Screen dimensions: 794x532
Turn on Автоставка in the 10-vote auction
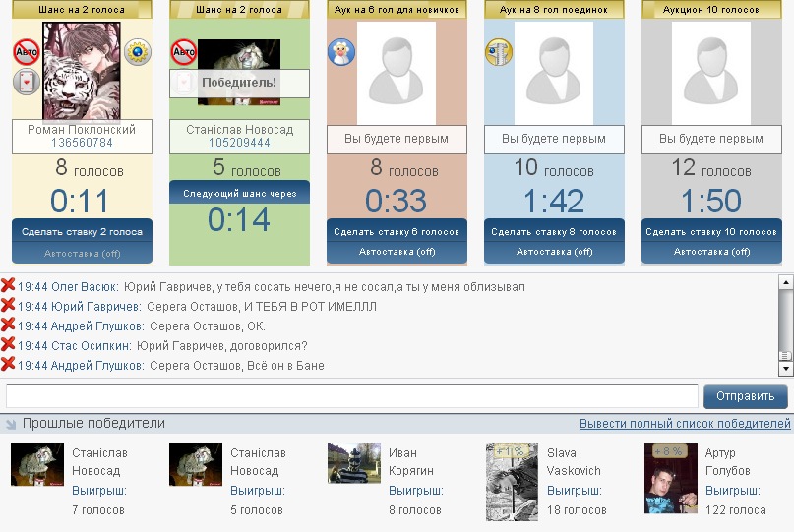pos(711,252)
